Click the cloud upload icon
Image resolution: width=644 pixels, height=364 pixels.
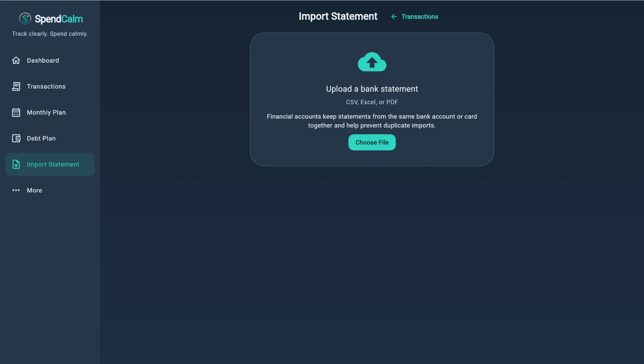(x=372, y=62)
